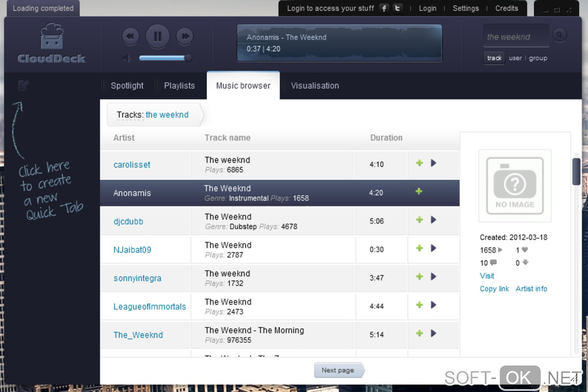The image size is (588, 392).
Task: Play NJaibat09's 0:30 track
Action: click(x=434, y=248)
